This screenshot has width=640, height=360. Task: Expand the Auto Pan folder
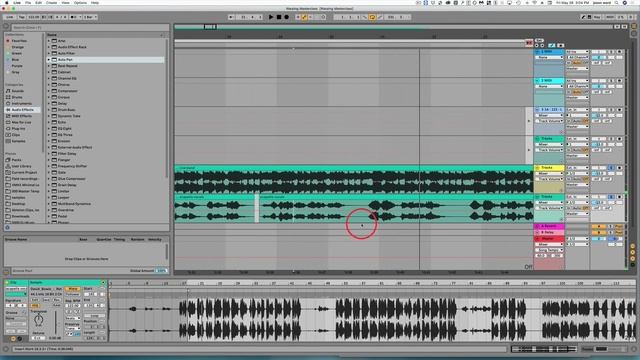49,60
